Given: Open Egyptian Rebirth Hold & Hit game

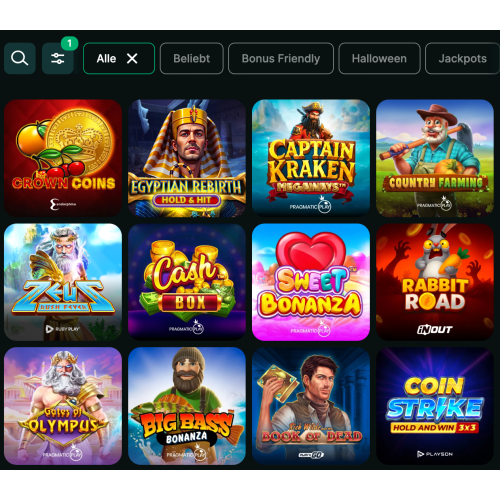Looking at the screenshot, I should 187,158.
